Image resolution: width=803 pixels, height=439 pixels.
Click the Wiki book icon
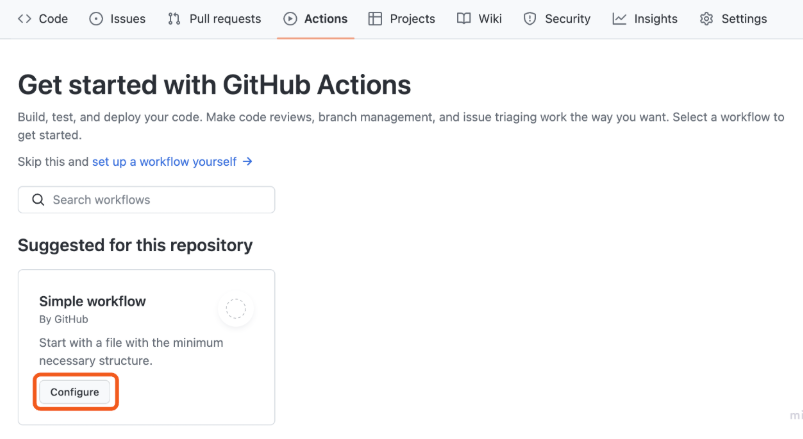tap(464, 19)
